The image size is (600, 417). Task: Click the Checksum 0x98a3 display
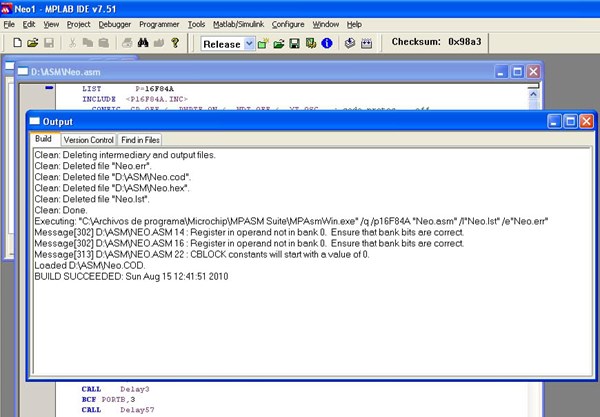point(436,42)
